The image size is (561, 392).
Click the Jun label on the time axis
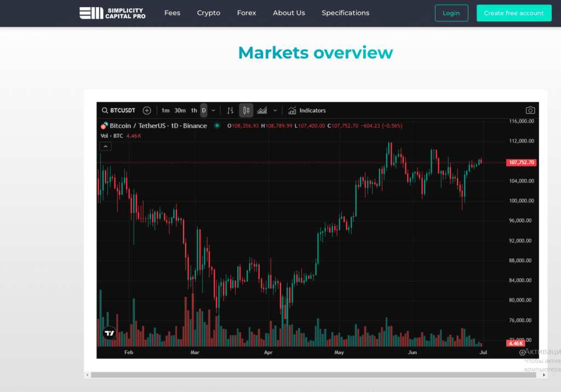tap(413, 352)
